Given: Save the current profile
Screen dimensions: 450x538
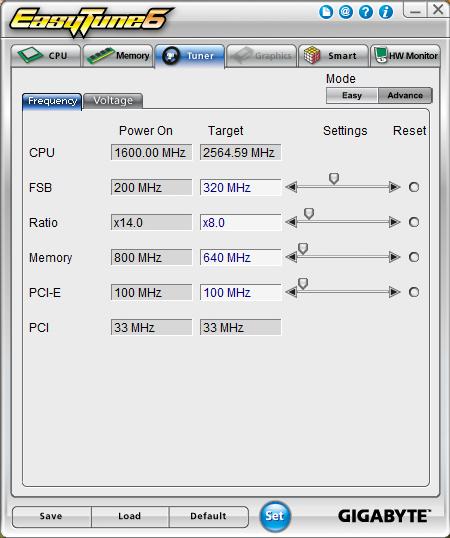Looking at the screenshot, I should [51, 516].
